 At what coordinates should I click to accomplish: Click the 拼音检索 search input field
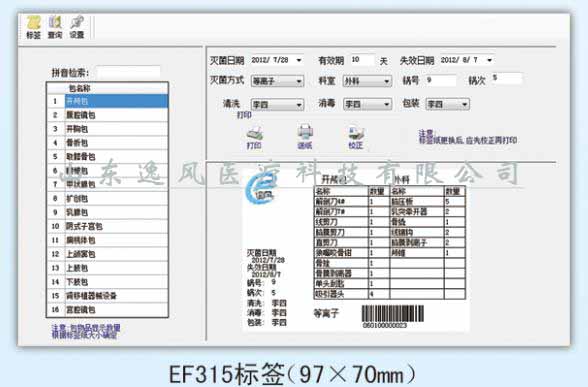(x=128, y=72)
